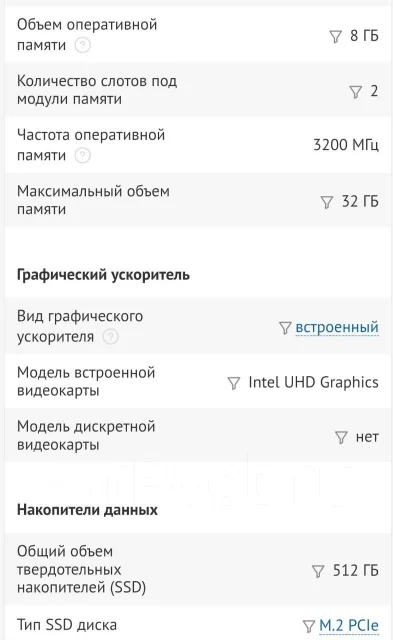Click the 3200 МГц value
393x640 pixels.
point(346,145)
